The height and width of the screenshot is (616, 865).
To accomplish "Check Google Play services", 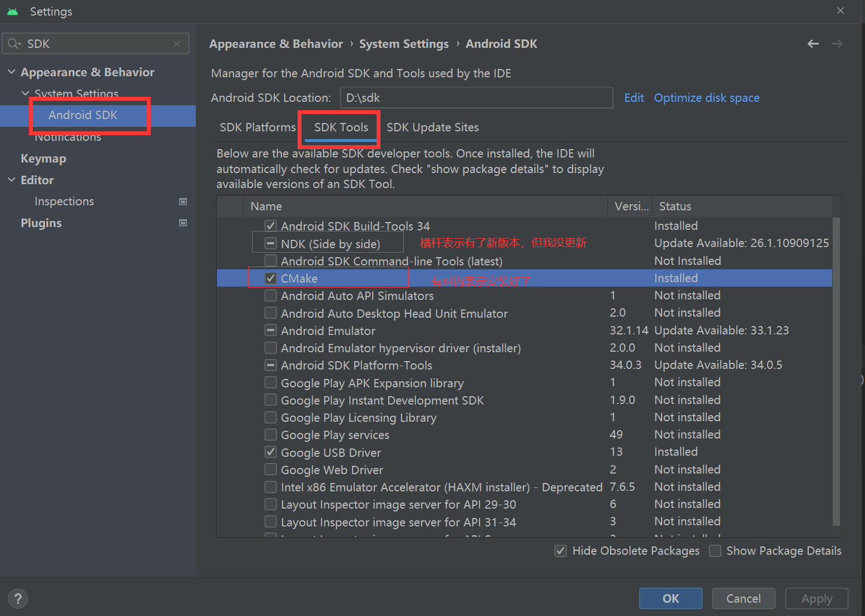I will pyautogui.click(x=270, y=435).
